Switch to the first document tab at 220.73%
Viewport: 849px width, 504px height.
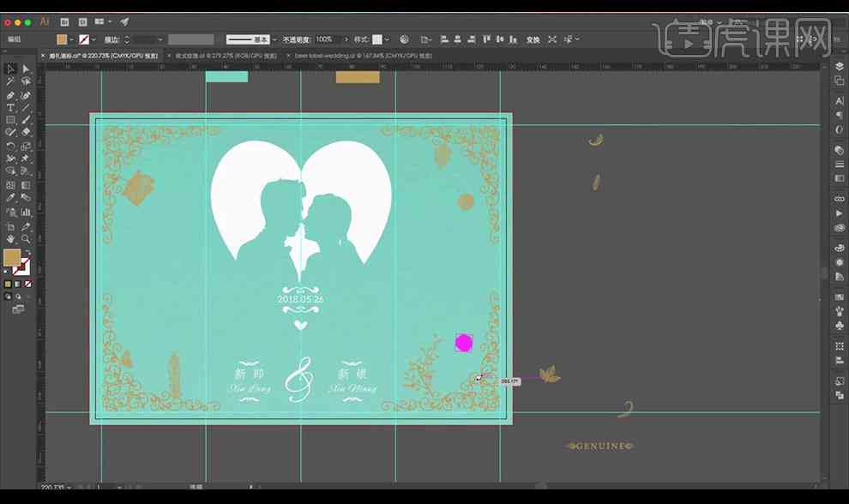click(103, 56)
